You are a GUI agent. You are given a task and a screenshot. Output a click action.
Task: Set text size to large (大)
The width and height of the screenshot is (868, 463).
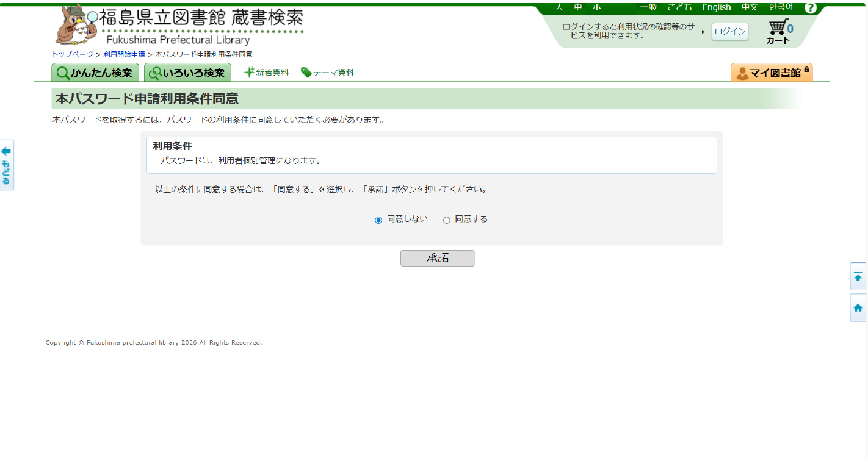pos(559,7)
